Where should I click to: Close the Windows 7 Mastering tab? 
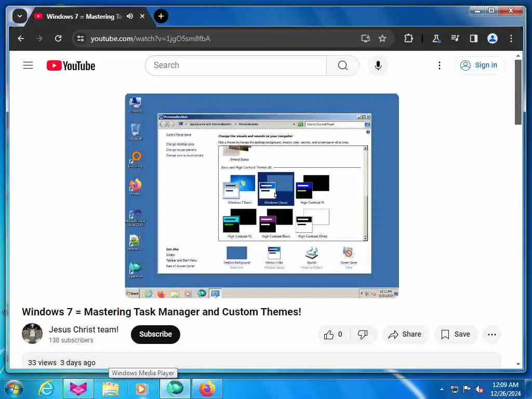pos(142,16)
